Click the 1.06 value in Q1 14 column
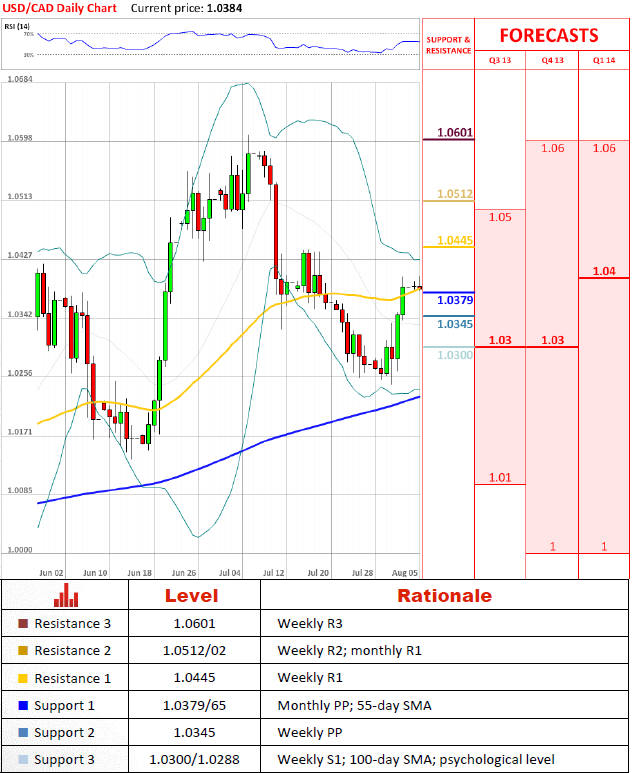 coord(604,148)
